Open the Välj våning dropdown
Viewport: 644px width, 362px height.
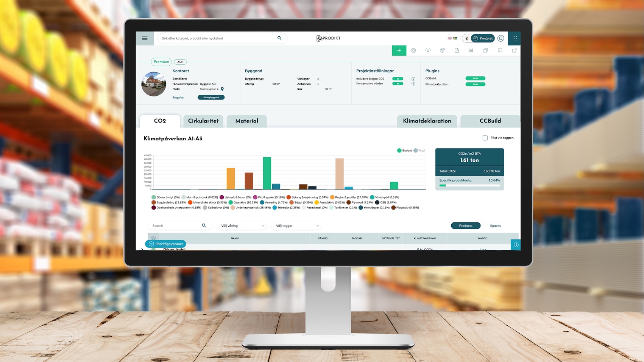pyautogui.click(x=242, y=226)
